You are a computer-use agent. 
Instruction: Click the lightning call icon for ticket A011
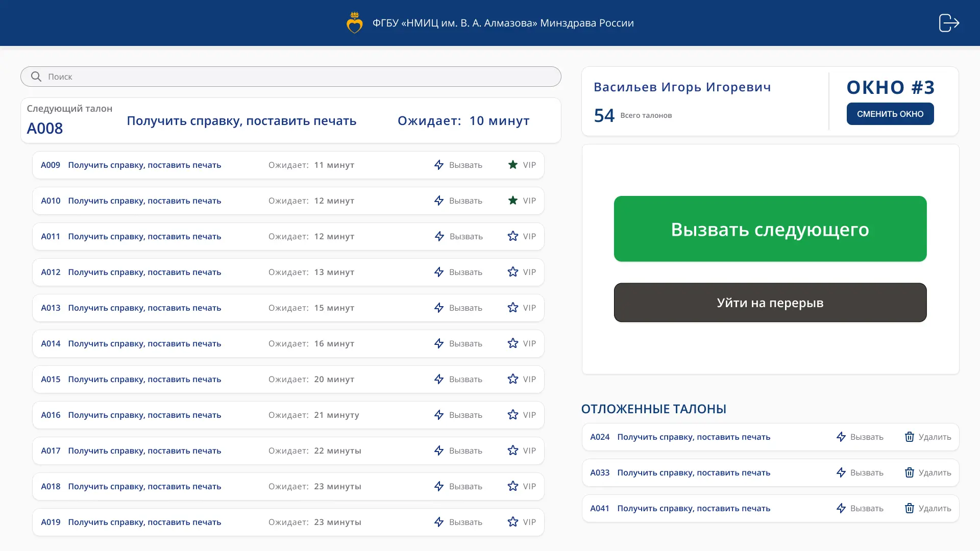pos(439,236)
